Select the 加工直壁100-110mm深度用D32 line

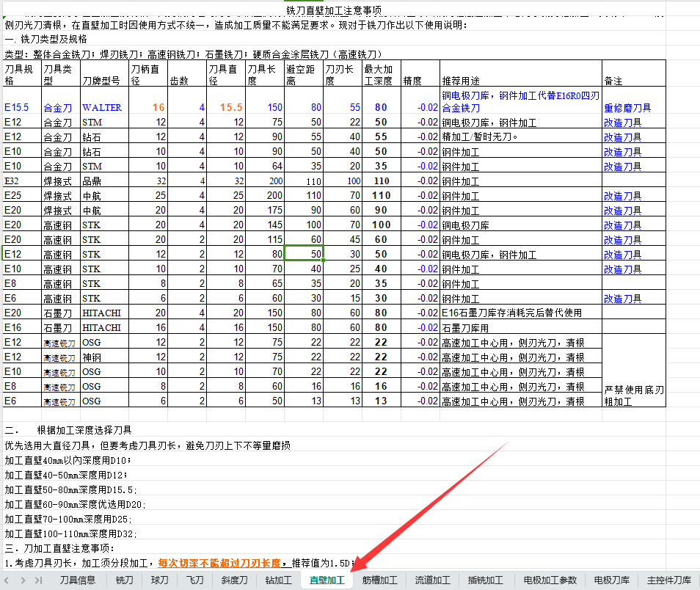[x=71, y=533]
